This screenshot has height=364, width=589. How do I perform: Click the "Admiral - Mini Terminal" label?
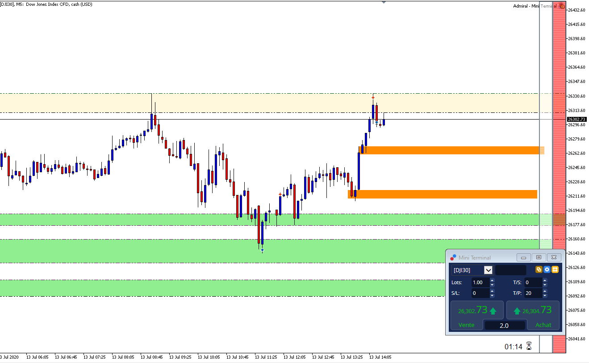(x=535, y=6)
